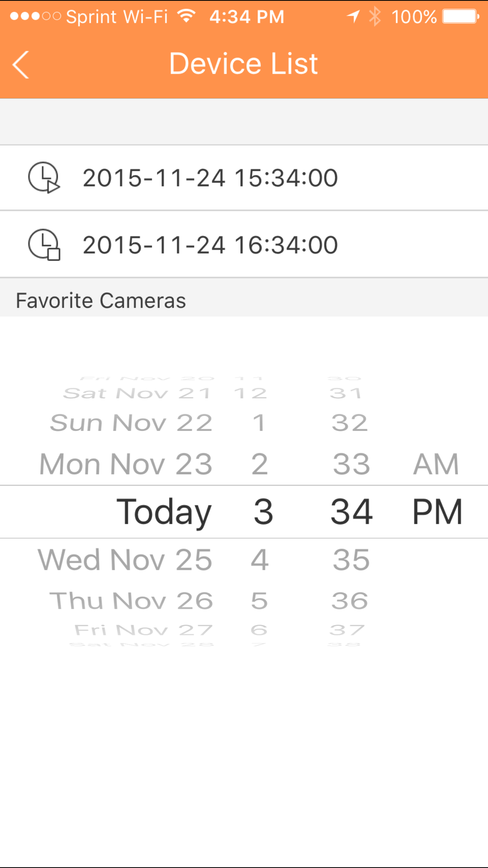Open start time 2015-11-24 15:34:00 row
The height and width of the screenshot is (868, 488).
click(x=210, y=178)
